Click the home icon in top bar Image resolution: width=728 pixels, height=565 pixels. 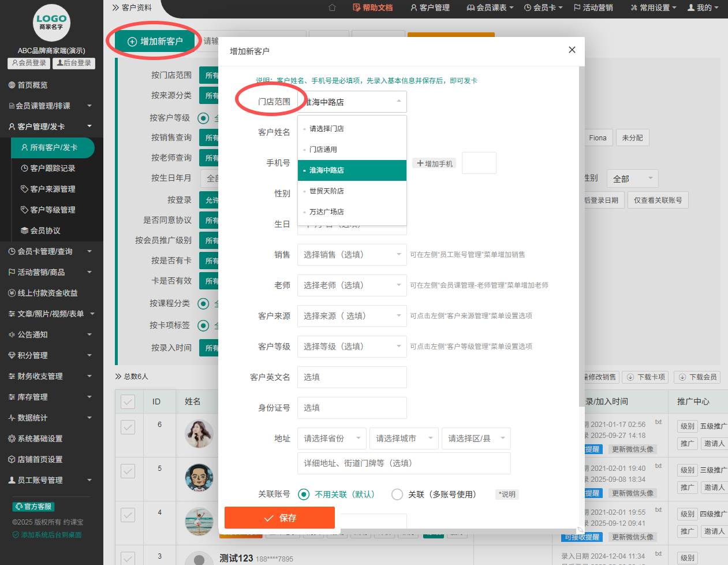pos(332,8)
